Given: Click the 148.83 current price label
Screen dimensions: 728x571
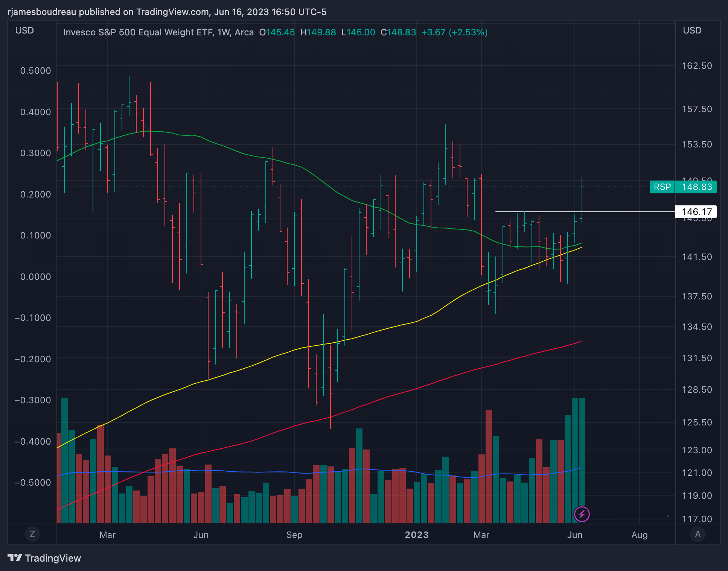Looking at the screenshot, I should pos(696,187).
